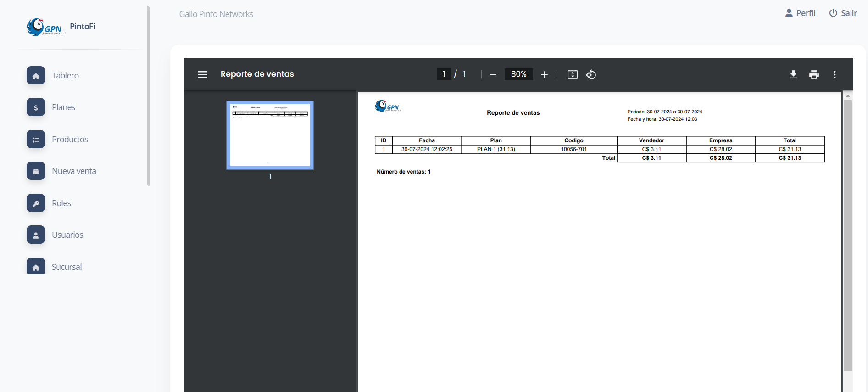Download the sales report PDF

click(793, 74)
